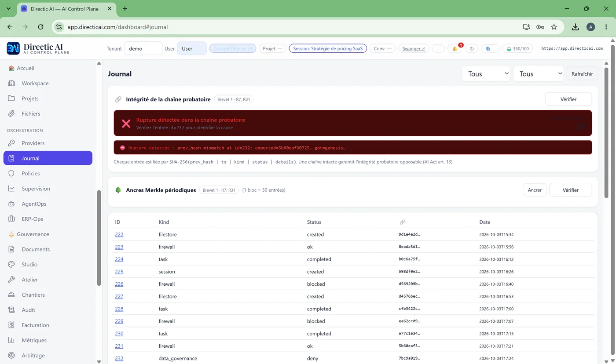Click the $50/100 budget indicator
The image size is (616, 364).
(518, 48)
